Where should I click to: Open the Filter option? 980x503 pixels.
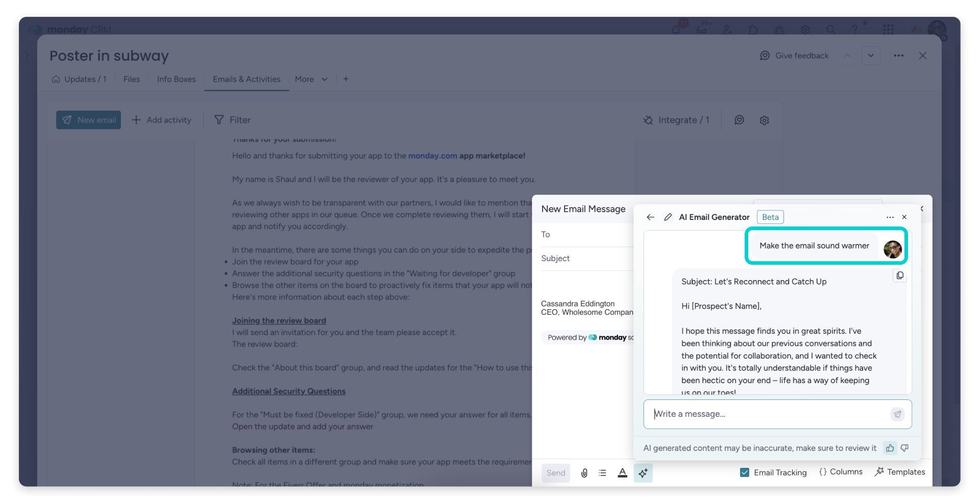(232, 120)
